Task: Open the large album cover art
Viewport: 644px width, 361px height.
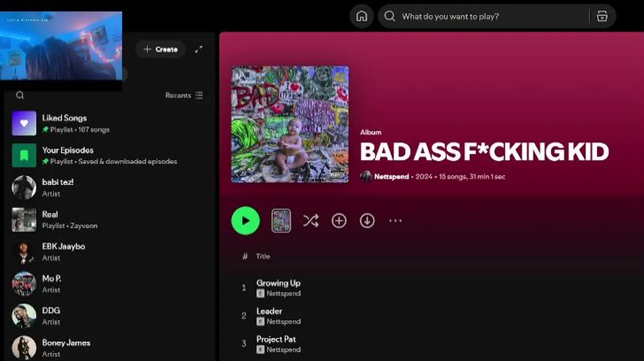Action: tap(290, 124)
